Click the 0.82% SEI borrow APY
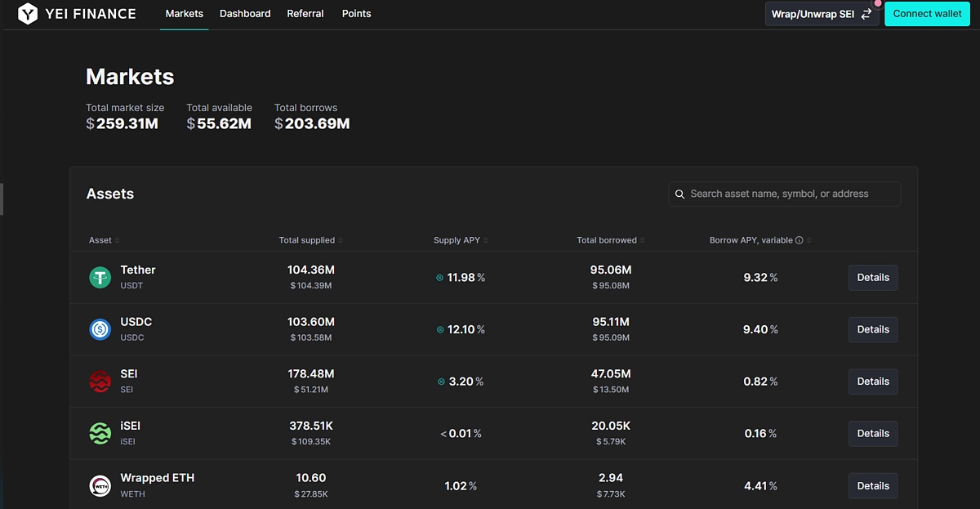This screenshot has height=509, width=980. click(760, 382)
